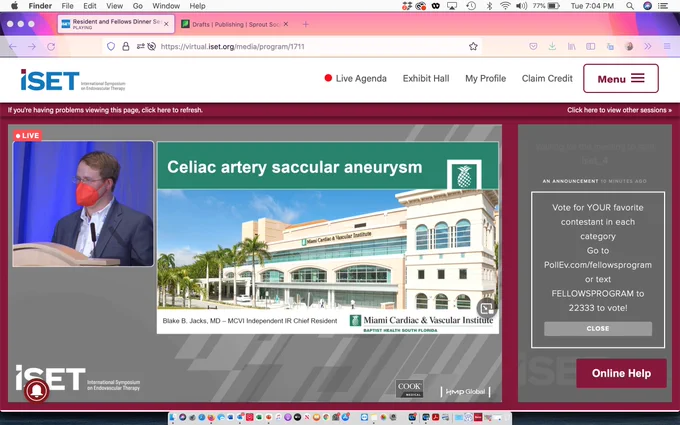The image size is (680, 425).
Task: Open the Apple menu
Action: 14,6
